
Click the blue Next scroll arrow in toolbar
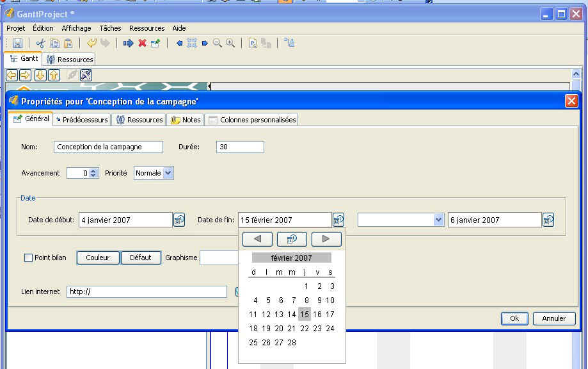coord(205,43)
